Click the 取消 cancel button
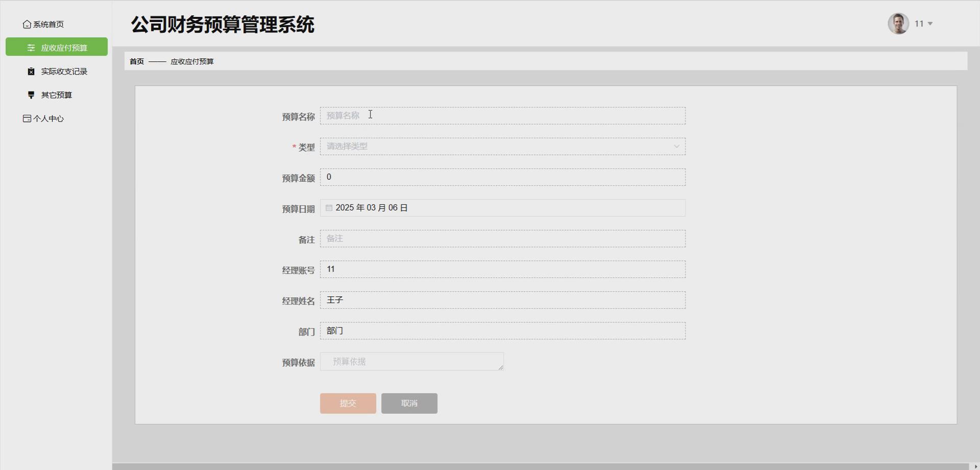 tap(409, 403)
